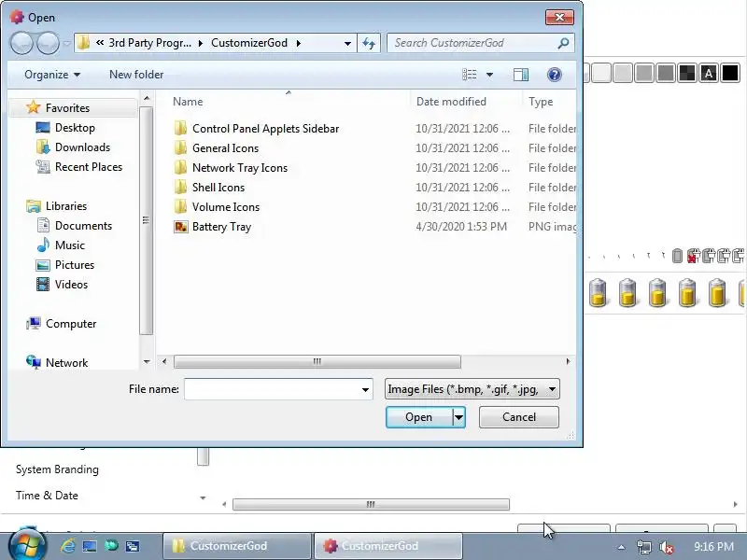Image resolution: width=747 pixels, height=560 pixels.
Task: Click the 3rd Party Progr... breadcrumb
Action: tap(149, 43)
